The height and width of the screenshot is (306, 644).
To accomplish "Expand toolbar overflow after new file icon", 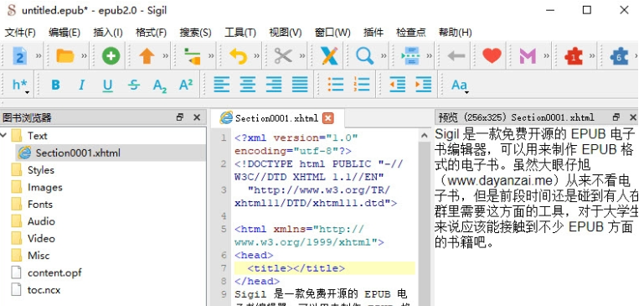I will click(39, 55).
